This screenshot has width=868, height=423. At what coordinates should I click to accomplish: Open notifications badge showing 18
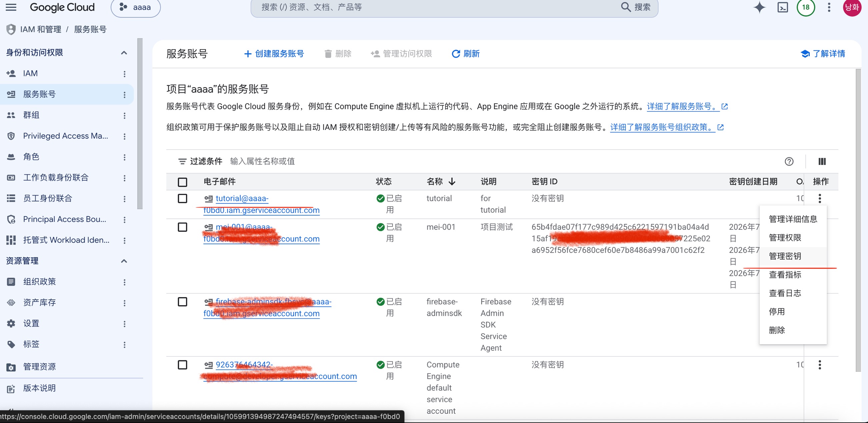tap(806, 7)
